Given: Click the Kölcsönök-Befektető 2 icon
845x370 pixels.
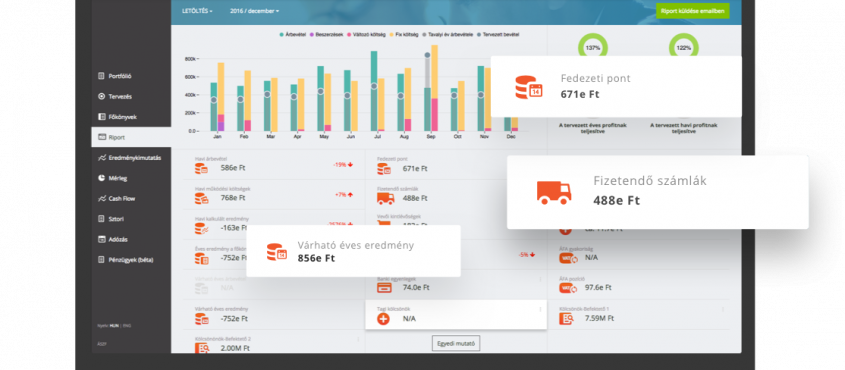Looking at the screenshot, I should [x=202, y=348].
